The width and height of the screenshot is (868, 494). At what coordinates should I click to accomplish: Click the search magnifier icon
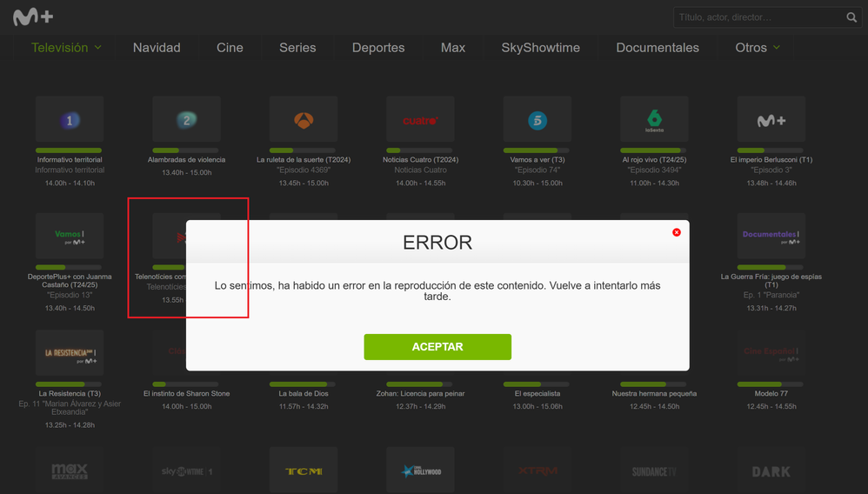point(851,17)
